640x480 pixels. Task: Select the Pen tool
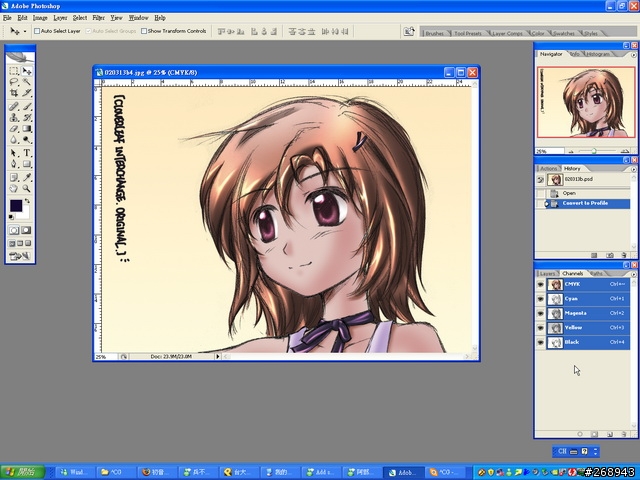tap(14, 164)
